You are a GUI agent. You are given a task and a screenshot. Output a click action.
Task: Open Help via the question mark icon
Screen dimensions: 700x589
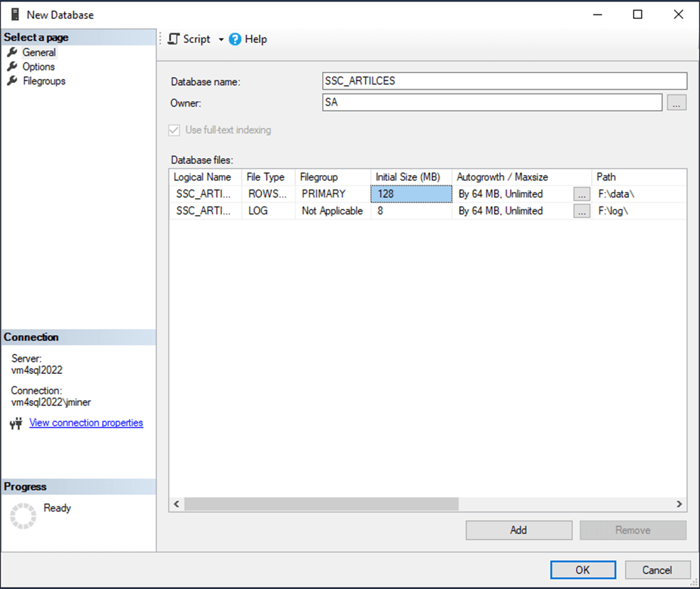click(235, 39)
